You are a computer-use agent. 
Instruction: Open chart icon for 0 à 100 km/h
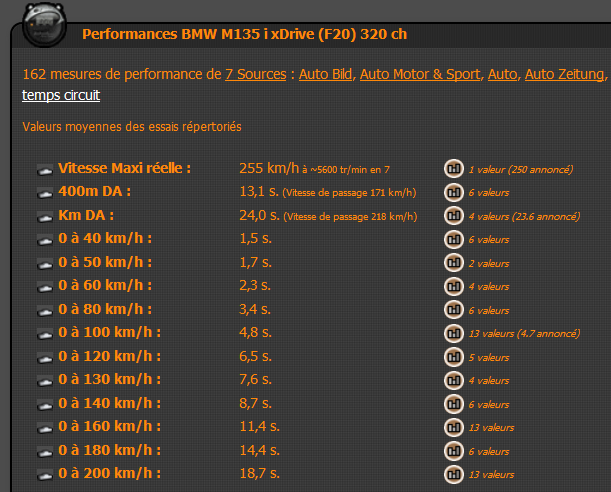click(454, 333)
